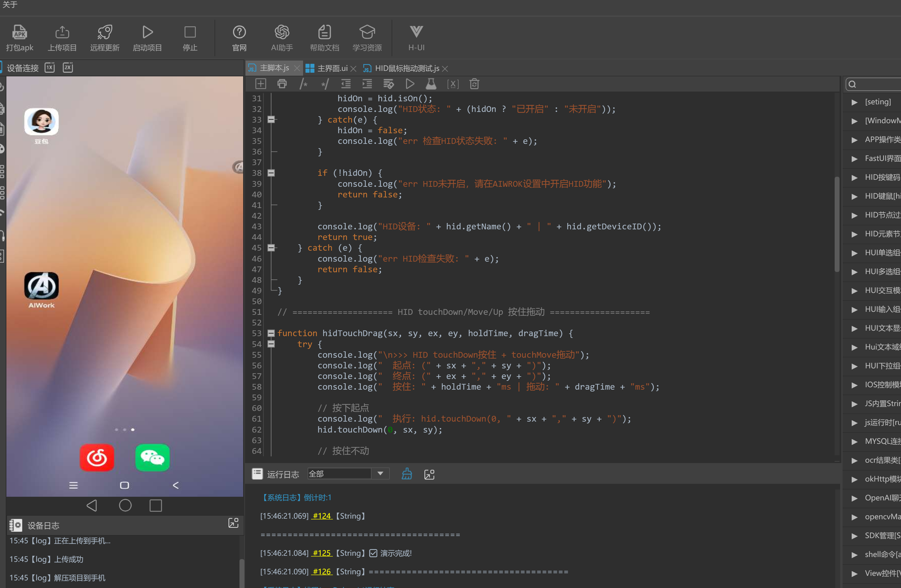Viewport: 901px width, 588px height.
Task: Collapse the catch(e) block at line 33
Action: [x=271, y=120]
